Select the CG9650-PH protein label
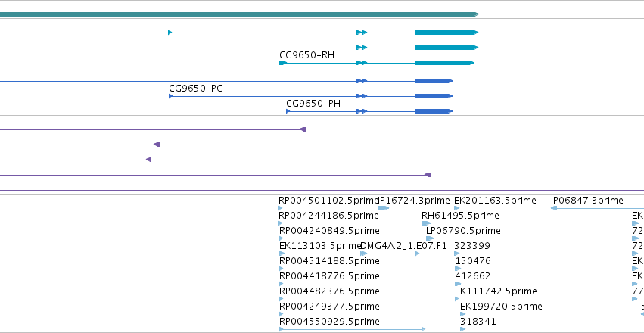 pos(313,104)
